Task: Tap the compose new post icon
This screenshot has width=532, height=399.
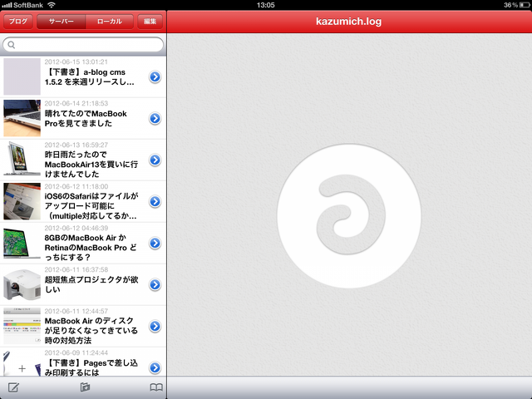Action: click(x=13, y=387)
